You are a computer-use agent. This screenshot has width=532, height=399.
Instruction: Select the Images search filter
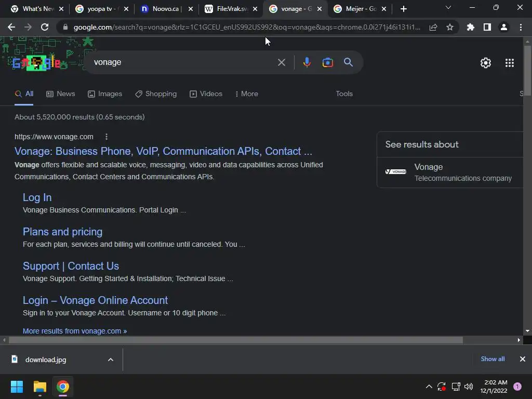[x=105, y=94]
